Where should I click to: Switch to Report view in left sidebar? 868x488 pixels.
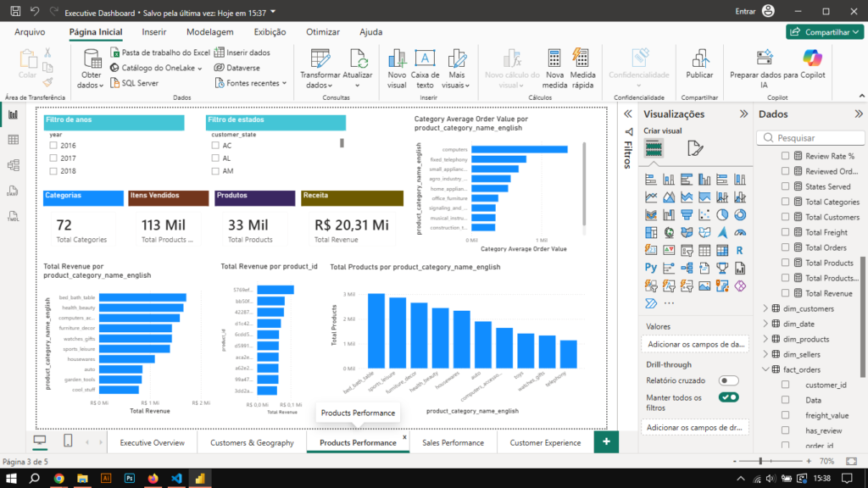click(13, 114)
